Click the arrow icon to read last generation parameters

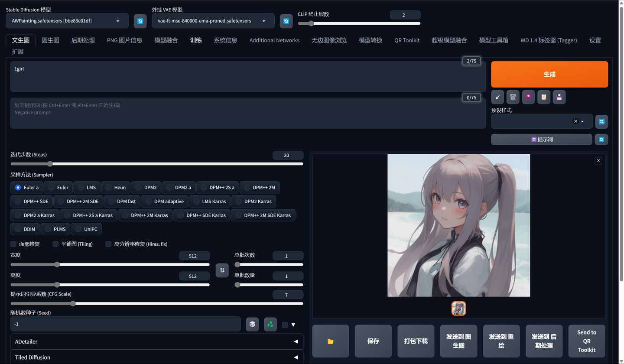tap(498, 97)
